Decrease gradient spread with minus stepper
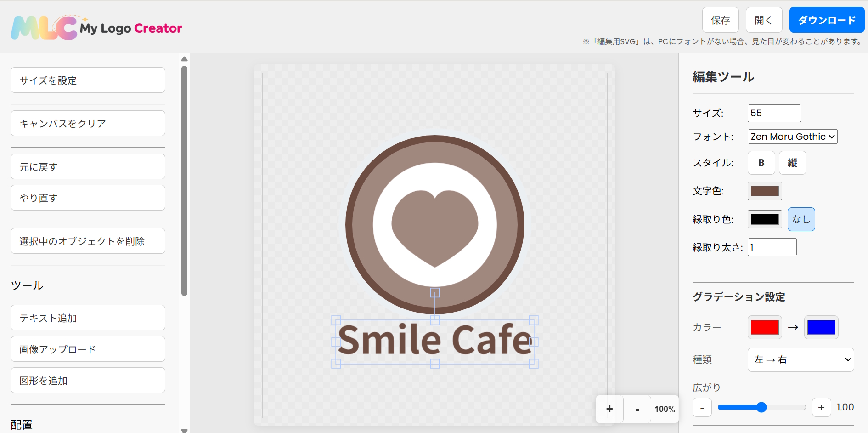This screenshot has width=868, height=433. point(702,407)
